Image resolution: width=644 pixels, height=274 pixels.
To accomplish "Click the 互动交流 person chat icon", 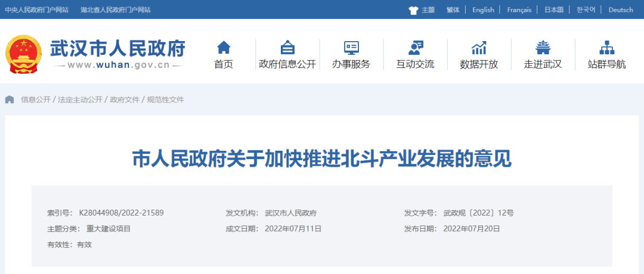I will (x=416, y=47).
